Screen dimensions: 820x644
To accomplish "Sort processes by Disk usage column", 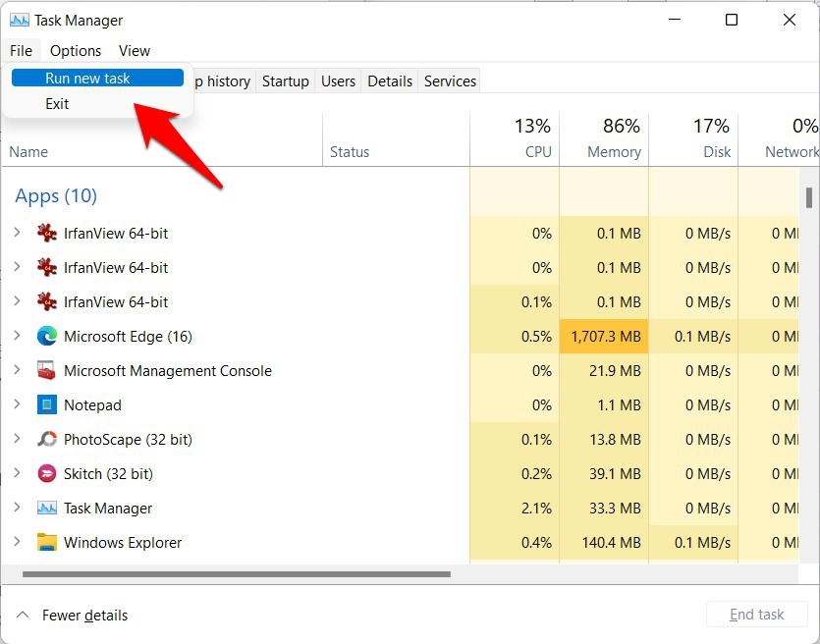I will (693, 139).
